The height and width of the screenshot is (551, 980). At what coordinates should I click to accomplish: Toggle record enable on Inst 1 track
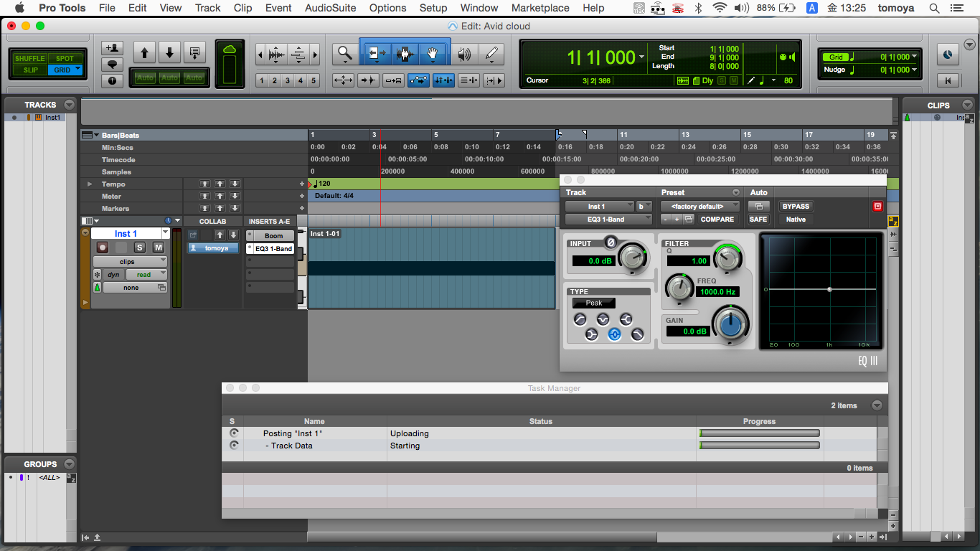[103, 248]
